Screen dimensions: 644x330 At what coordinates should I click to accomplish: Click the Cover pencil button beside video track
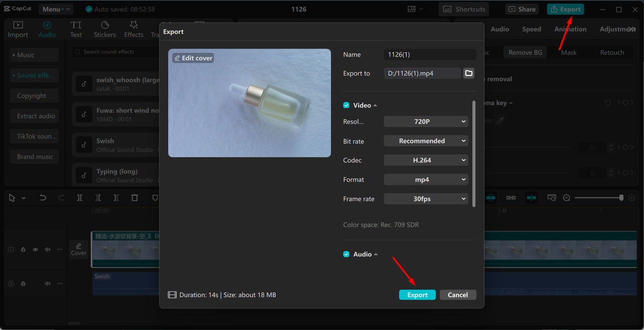(78, 249)
